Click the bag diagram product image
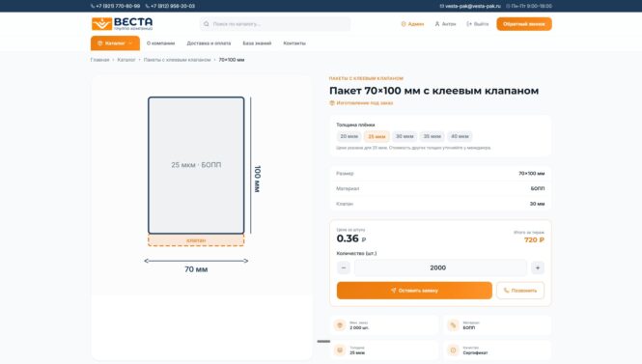 click(x=202, y=184)
